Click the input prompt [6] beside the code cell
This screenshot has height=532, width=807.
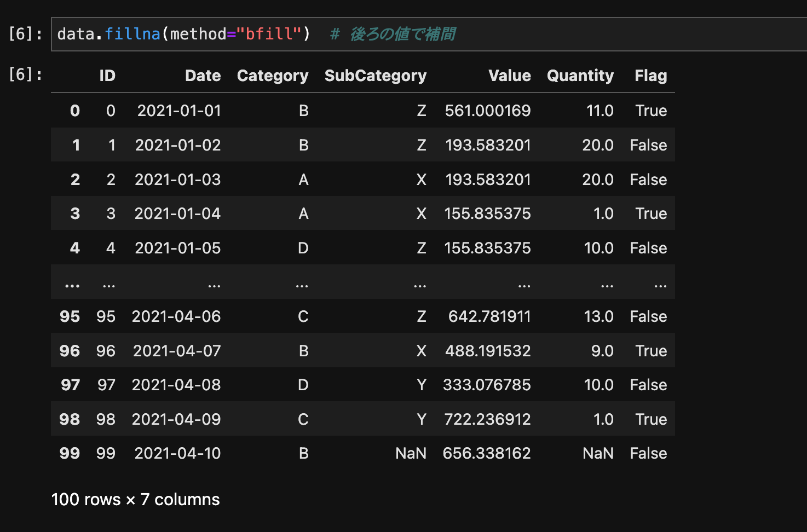pos(25,34)
